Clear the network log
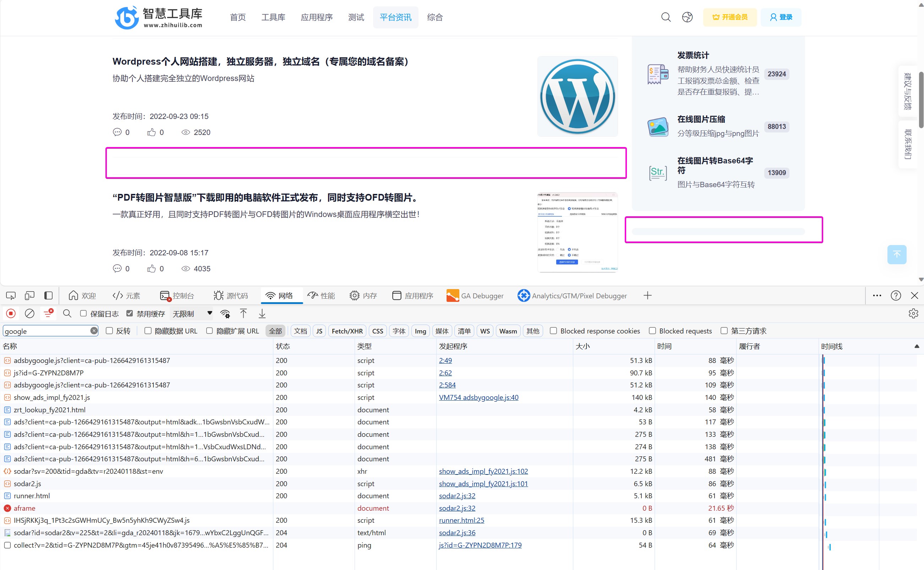The width and height of the screenshot is (924, 570). (x=29, y=314)
